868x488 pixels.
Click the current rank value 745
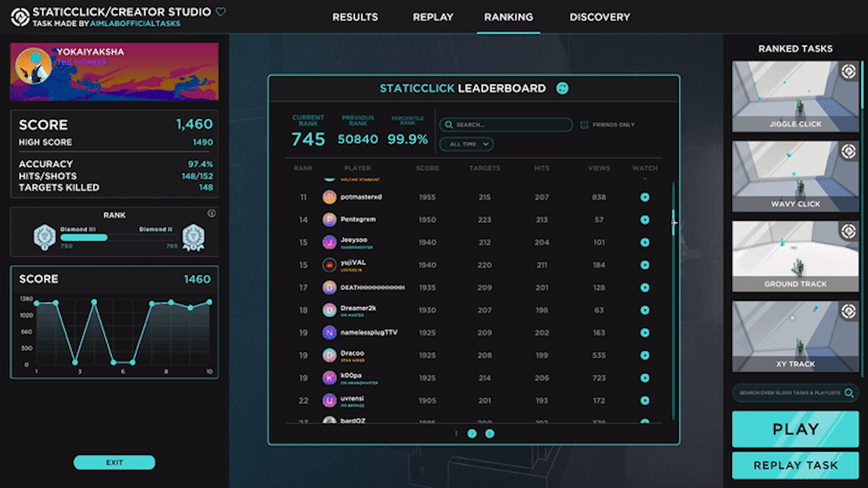(308, 139)
